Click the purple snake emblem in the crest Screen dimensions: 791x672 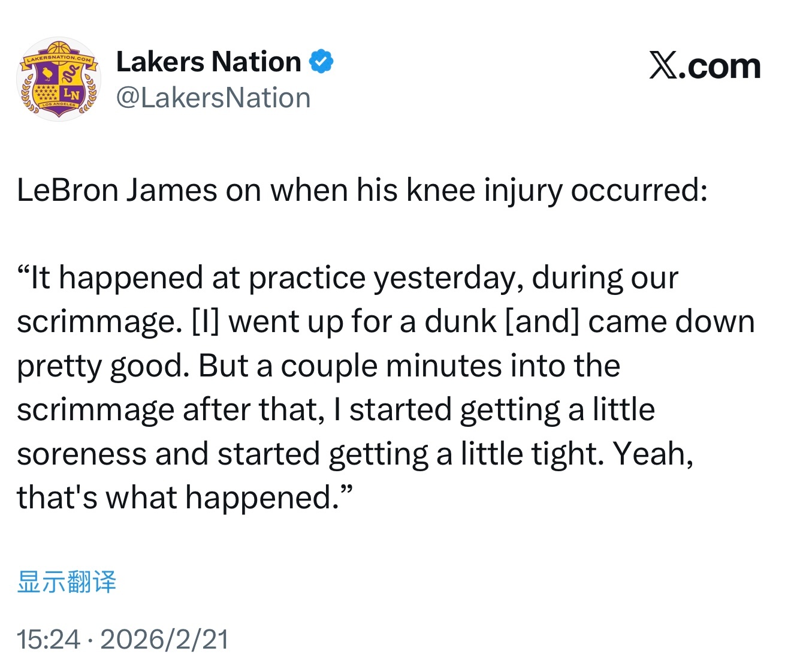click(x=70, y=74)
